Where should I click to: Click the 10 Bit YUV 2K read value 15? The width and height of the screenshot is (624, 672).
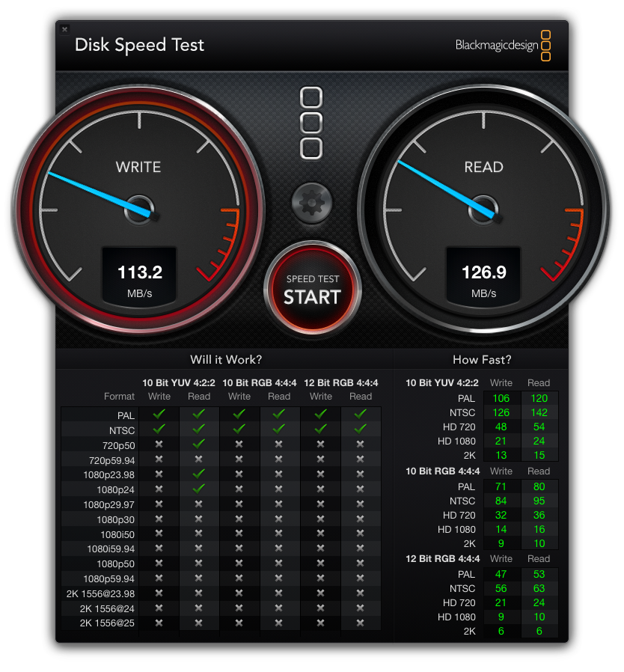pos(539,455)
